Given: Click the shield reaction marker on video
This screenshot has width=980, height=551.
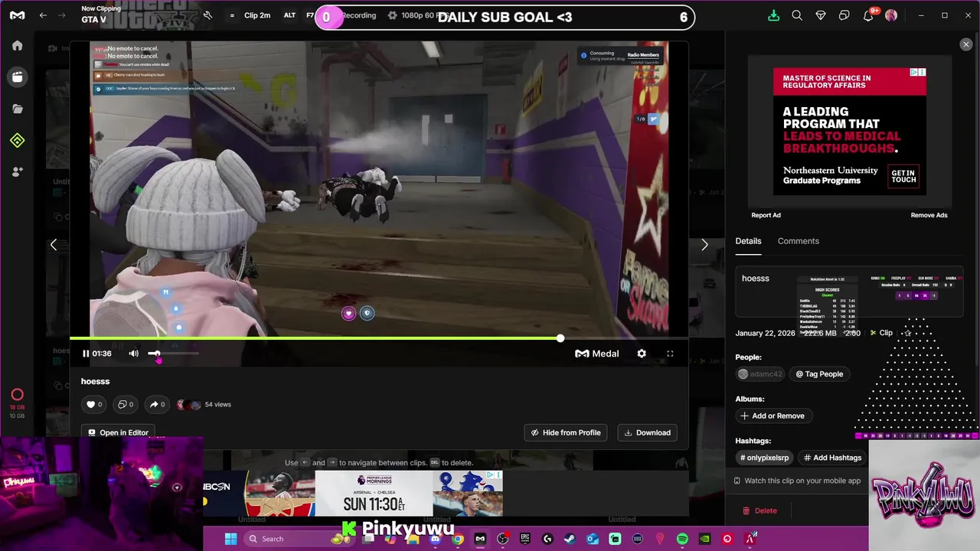Looking at the screenshot, I should (x=367, y=313).
